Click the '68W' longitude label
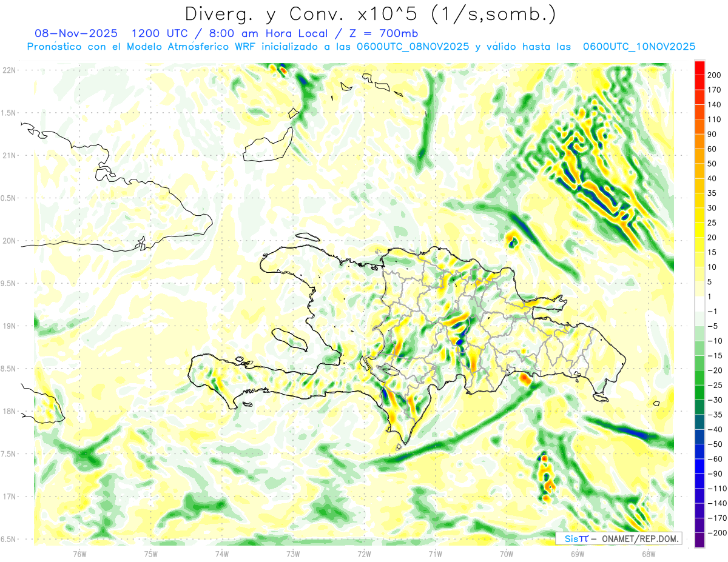Image resolution: width=728 pixels, height=562 pixels. click(x=649, y=554)
